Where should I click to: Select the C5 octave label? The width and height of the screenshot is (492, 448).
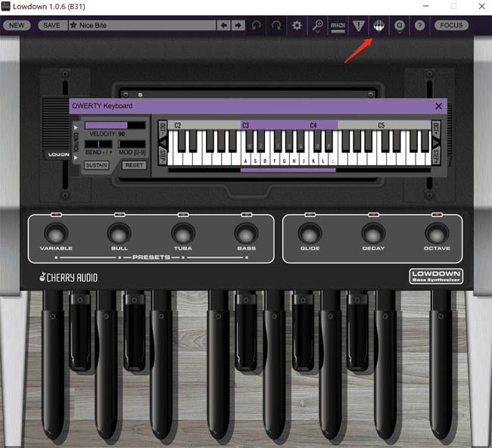point(381,126)
